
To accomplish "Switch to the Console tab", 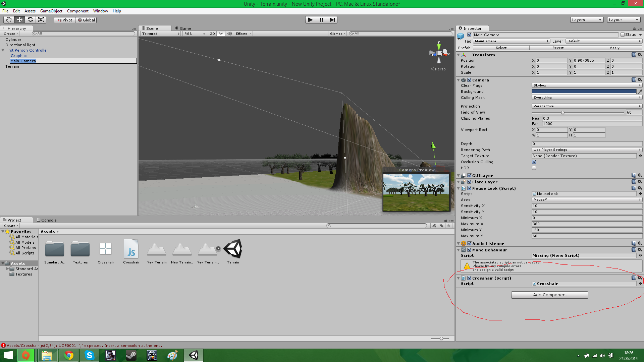I will pos(47,220).
